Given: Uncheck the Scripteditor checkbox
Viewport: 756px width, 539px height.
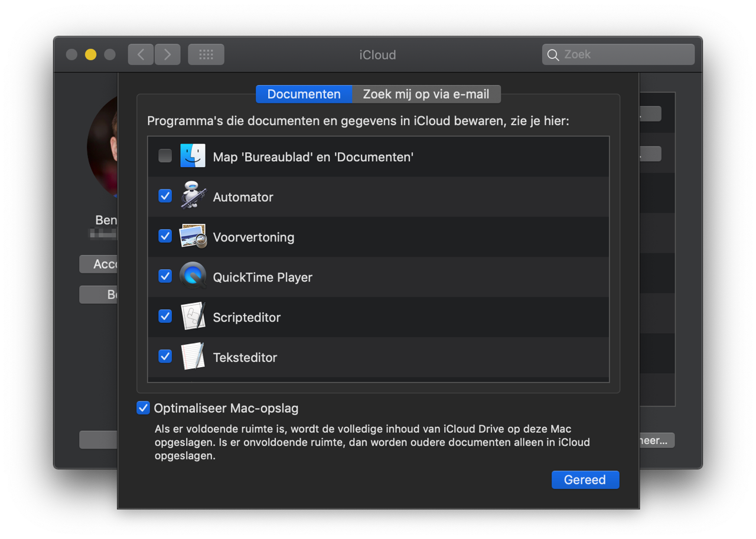Looking at the screenshot, I should point(165,316).
